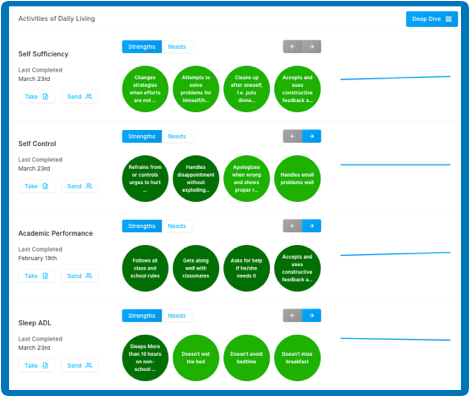Send the Self Sufficiency assessment
This screenshot has width=470, height=397.
tap(80, 97)
